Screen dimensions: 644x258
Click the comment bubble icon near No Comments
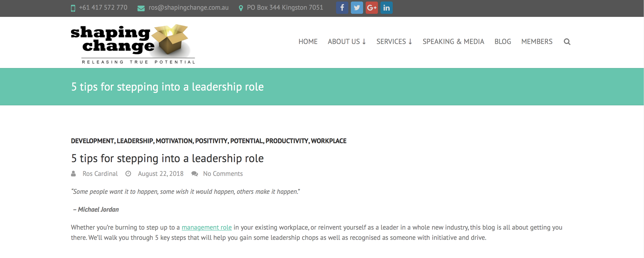point(195,173)
